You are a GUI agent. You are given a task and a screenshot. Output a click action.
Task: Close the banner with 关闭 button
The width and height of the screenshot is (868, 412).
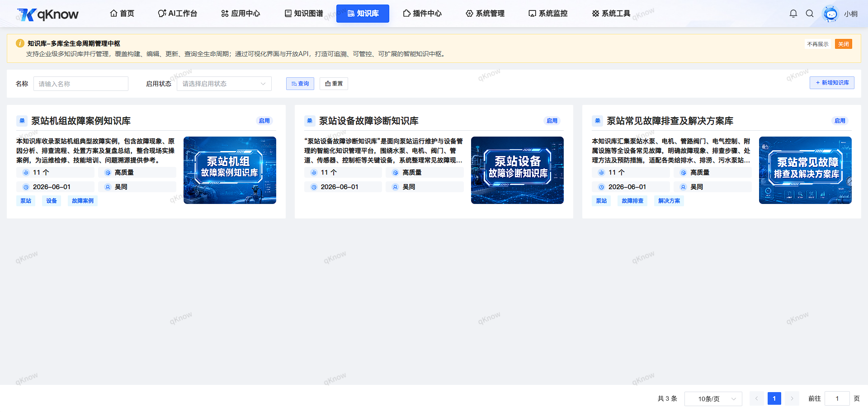(844, 44)
